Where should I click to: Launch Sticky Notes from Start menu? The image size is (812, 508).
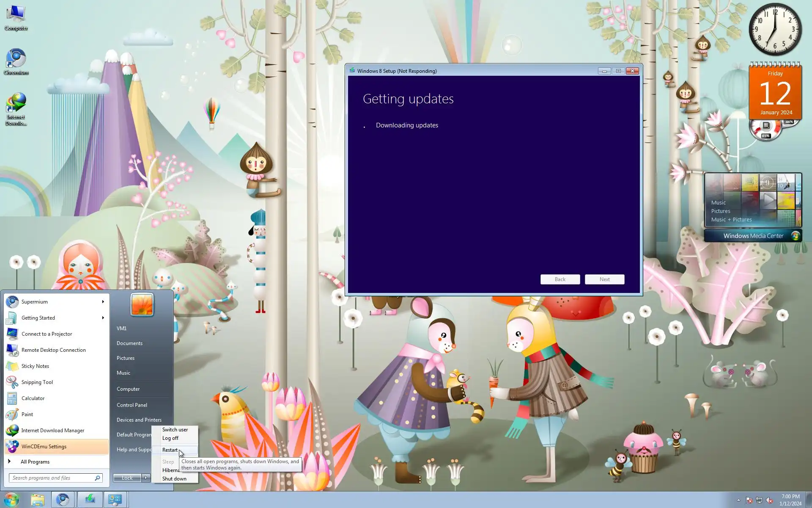35,366
